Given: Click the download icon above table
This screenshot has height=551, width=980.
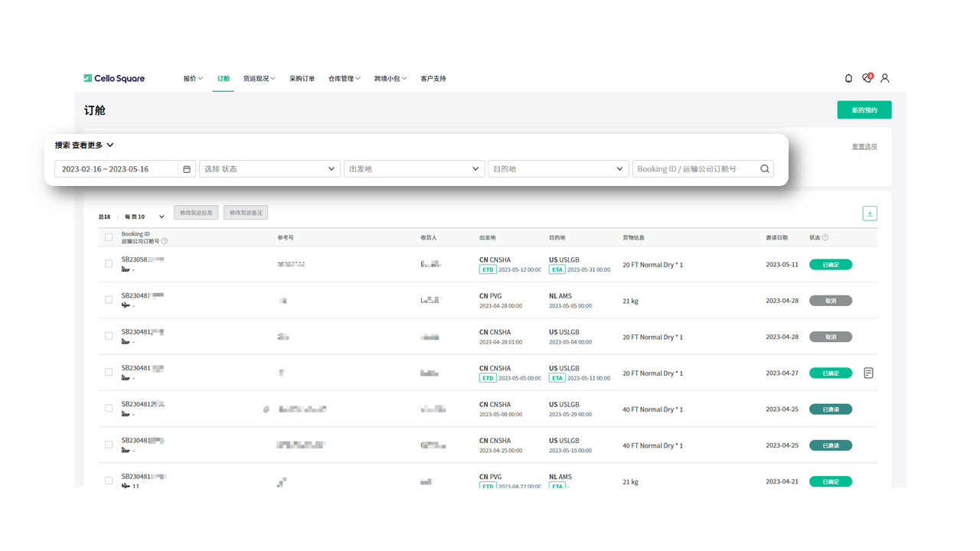Looking at the screenshot, I should (870, 214).
